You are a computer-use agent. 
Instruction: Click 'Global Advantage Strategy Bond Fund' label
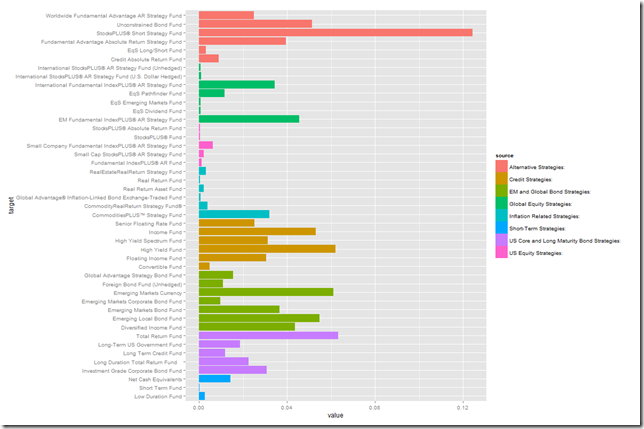(x=133, y=276)
